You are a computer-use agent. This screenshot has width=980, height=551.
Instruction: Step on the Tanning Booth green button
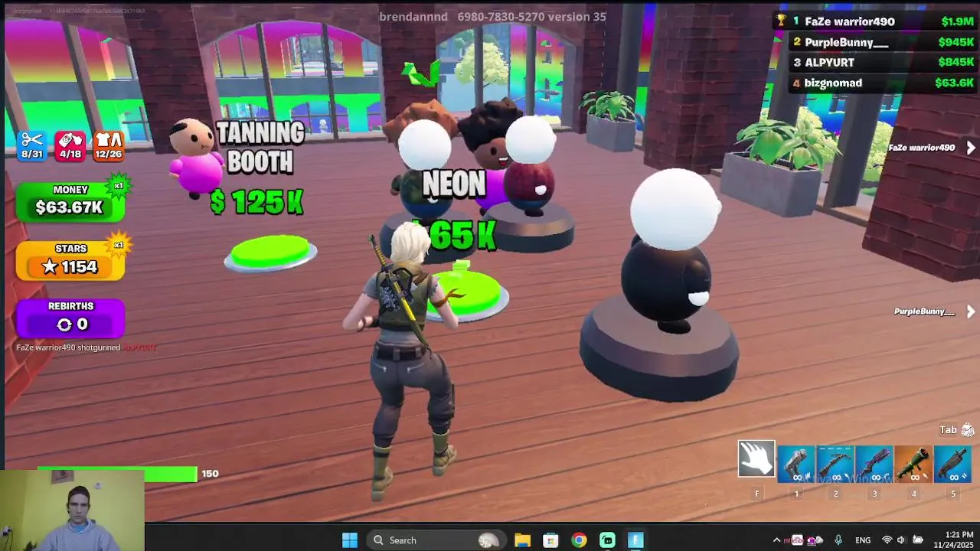270,253
